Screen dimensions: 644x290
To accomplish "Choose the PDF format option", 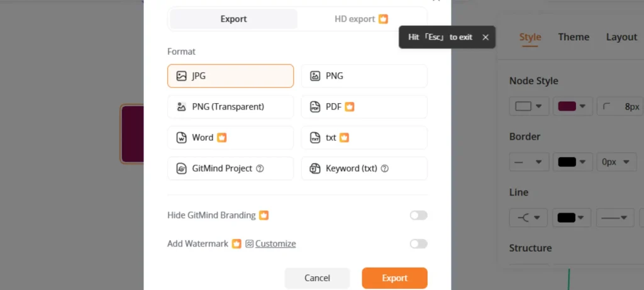I will coord(364,107).
